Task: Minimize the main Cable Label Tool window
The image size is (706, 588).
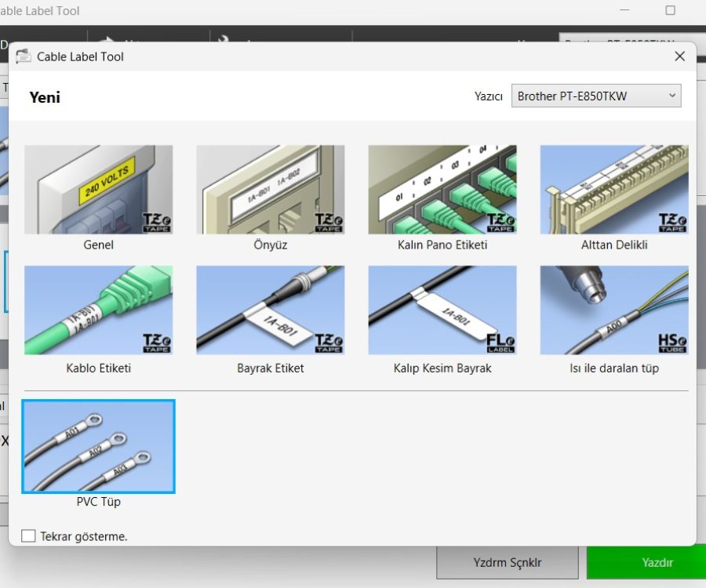Action: 624,10
